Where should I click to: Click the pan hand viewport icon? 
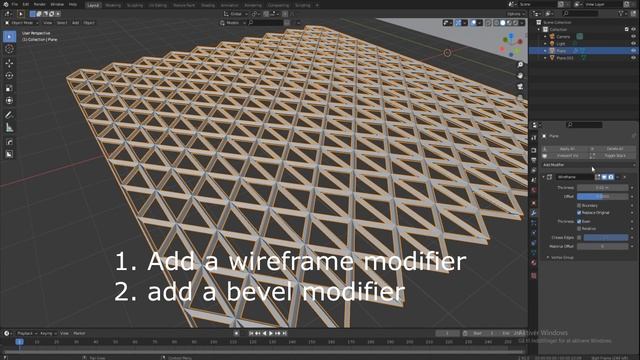point(520,76)
